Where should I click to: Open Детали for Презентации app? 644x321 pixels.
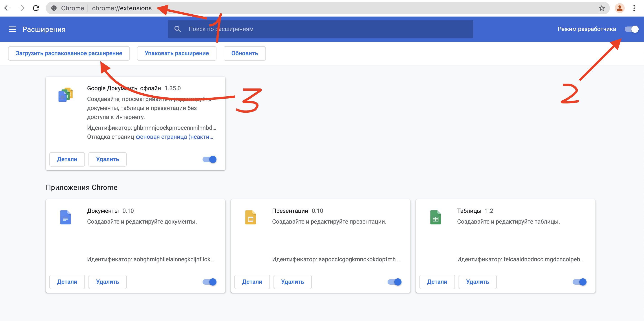[252, 282]
